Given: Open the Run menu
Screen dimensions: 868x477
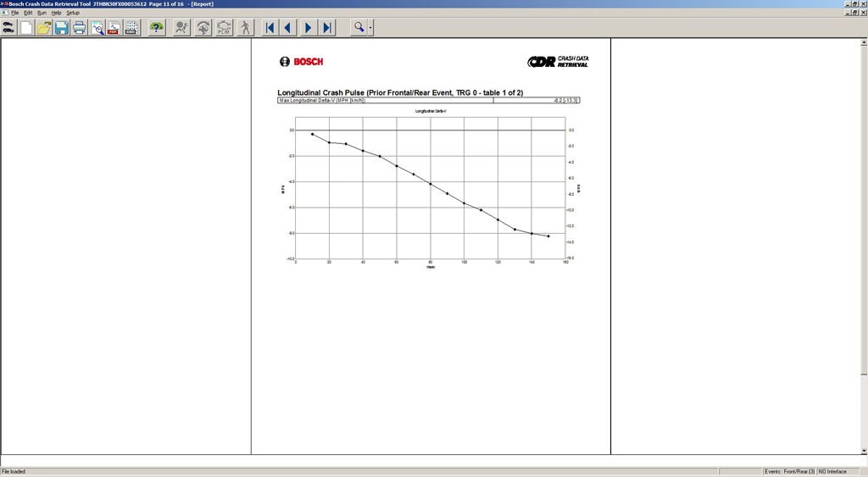Looking at the screenshot, I should click(42, 13).
